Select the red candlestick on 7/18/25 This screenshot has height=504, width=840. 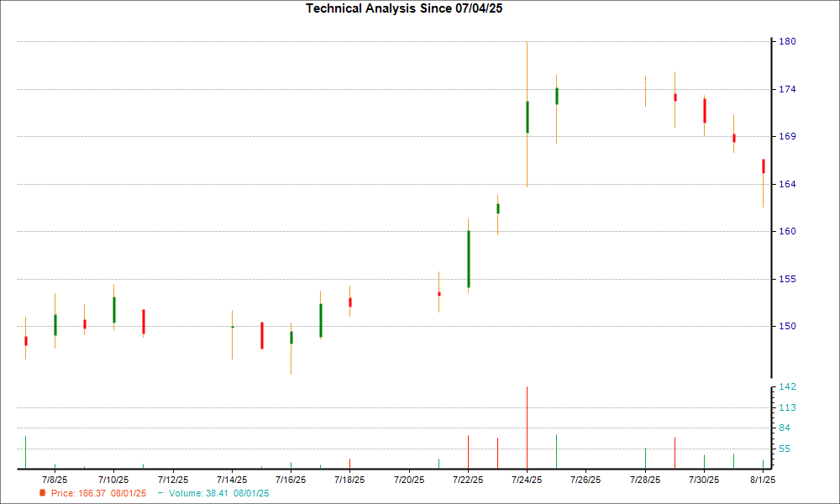[350, 302]
